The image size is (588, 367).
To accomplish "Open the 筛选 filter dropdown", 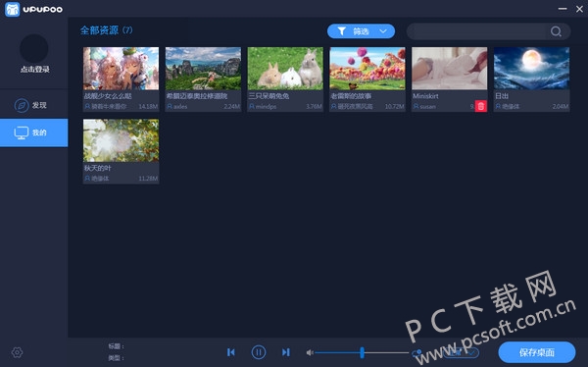I will (x=361, y=31).
